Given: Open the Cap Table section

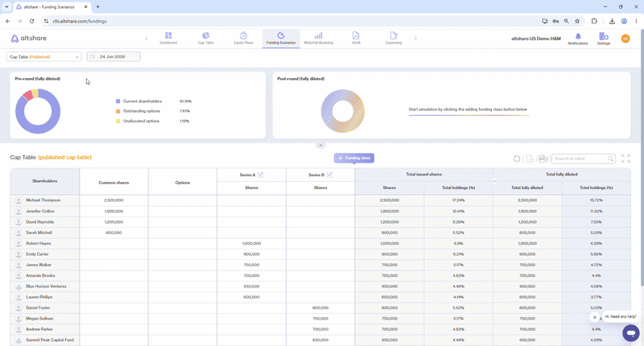Looking at the screenshot, I should tap(206, 38).
